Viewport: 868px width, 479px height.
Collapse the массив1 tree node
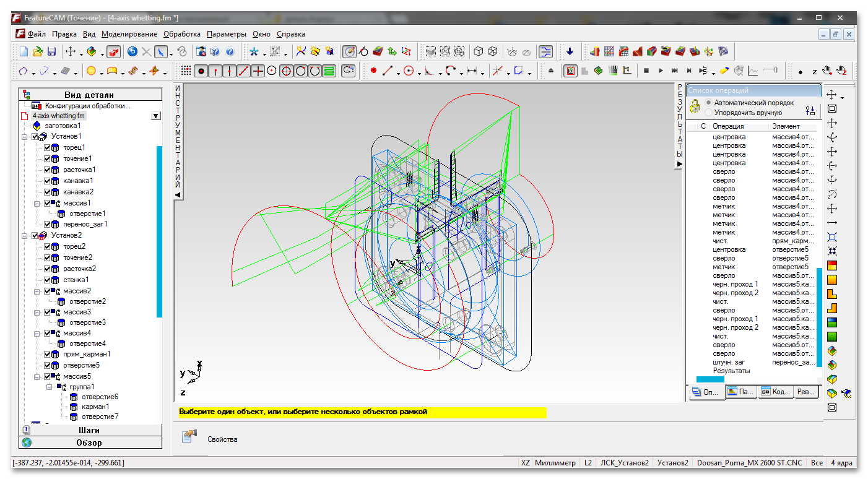coord(38,203)
